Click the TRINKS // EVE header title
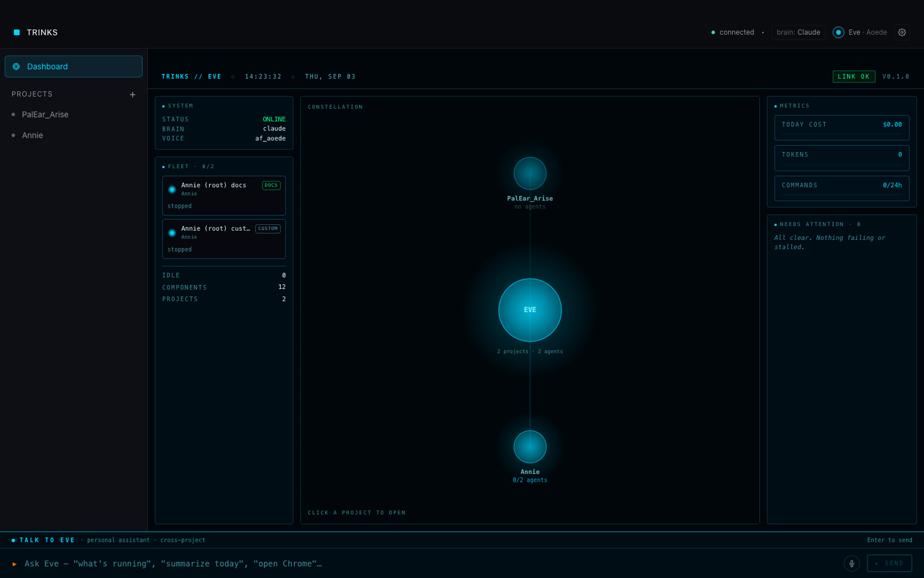Viewport: 924px width, 578px height. tap(192, 77)
